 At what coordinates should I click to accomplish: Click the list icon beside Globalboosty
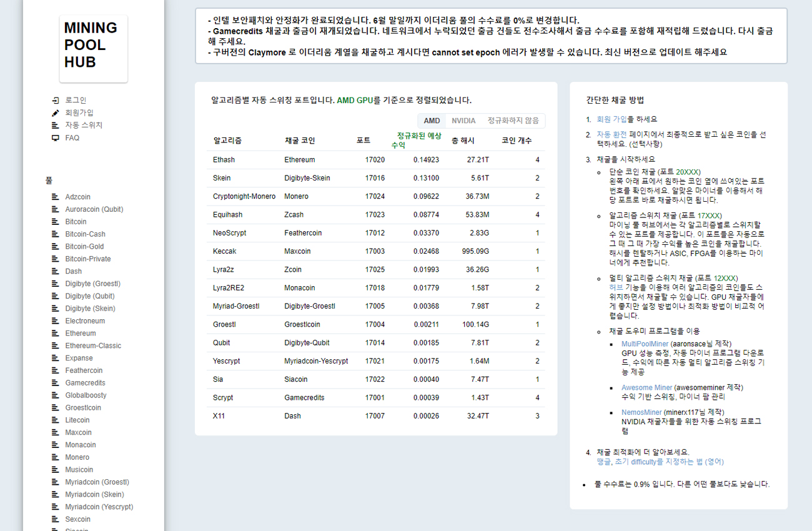[x=55, y=395]
